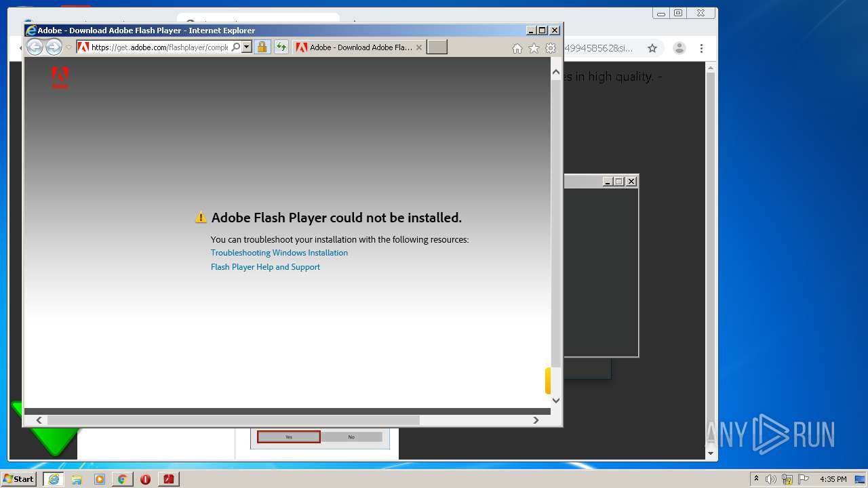Click Chrome page scrollbar down arrow
Screen dimensions: 868x488
point(711,453)
